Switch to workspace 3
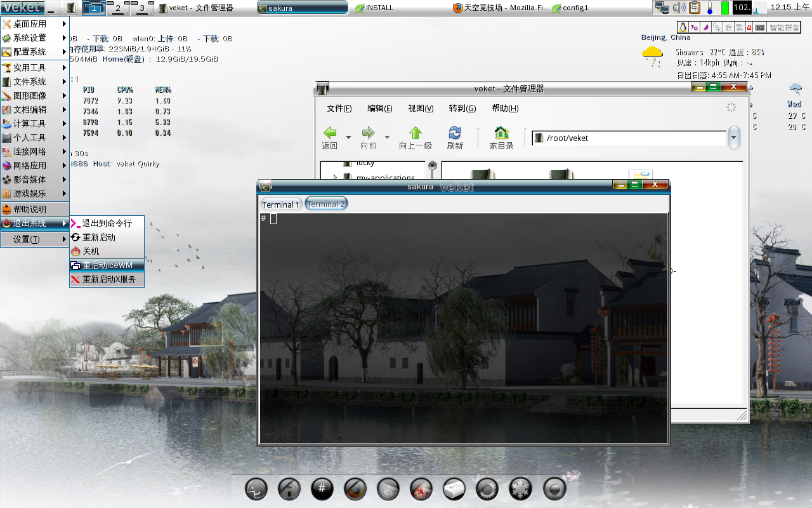The width and height of the screenshot is (812, 508). [141, 8]
